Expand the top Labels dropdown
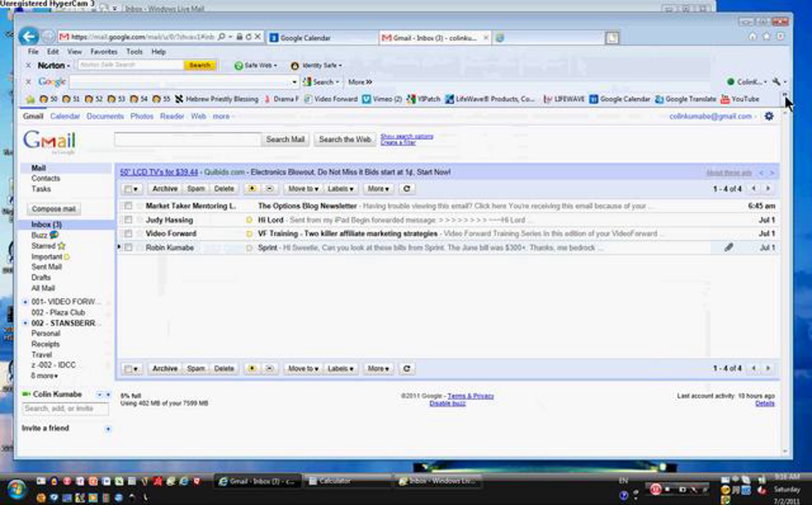This screenshot has width=812, height=505. pos(340,189)
